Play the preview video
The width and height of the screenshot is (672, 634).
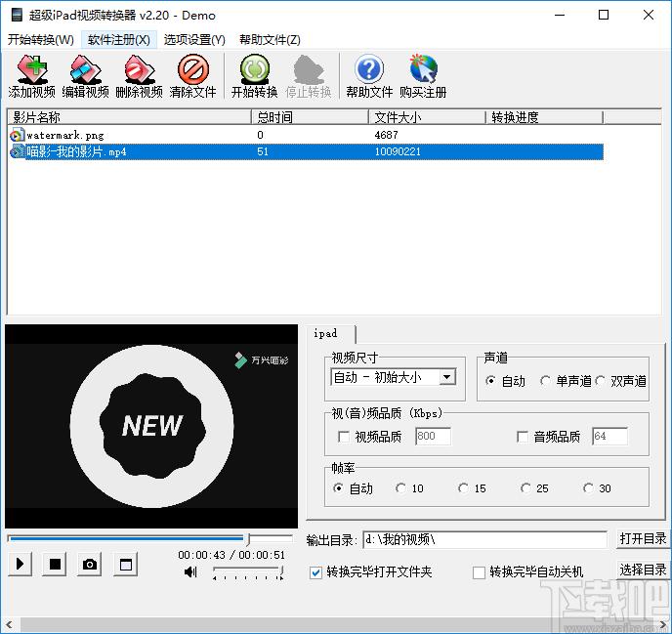(20, 564)
